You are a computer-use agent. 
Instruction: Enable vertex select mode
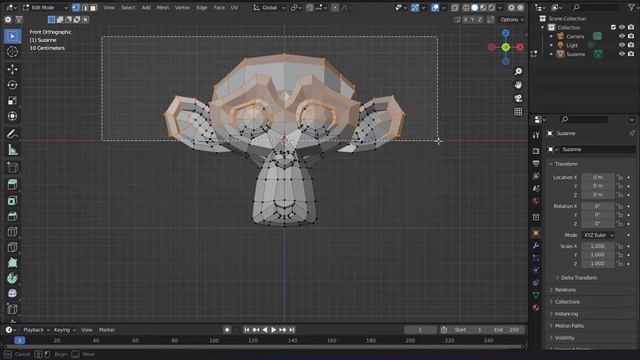point(76,8)
